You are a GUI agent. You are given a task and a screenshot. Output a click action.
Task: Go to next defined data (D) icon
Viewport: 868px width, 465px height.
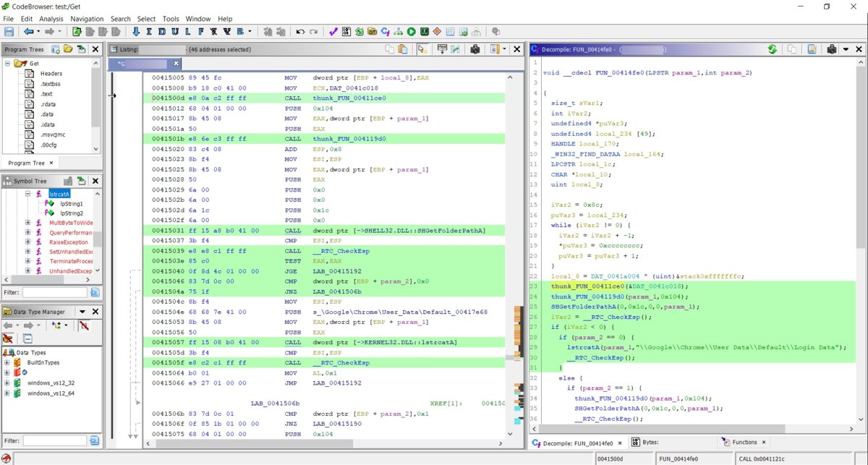(162, 32)
